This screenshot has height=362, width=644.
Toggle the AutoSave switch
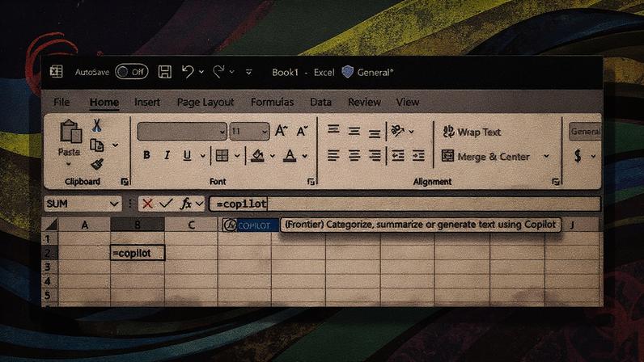131,72
